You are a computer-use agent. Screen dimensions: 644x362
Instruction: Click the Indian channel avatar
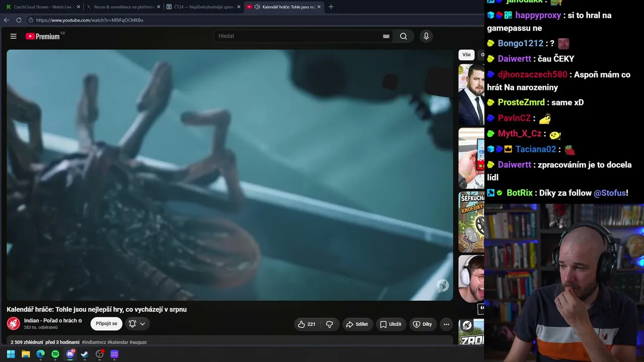pyautogui.click(x=14, y=324)
